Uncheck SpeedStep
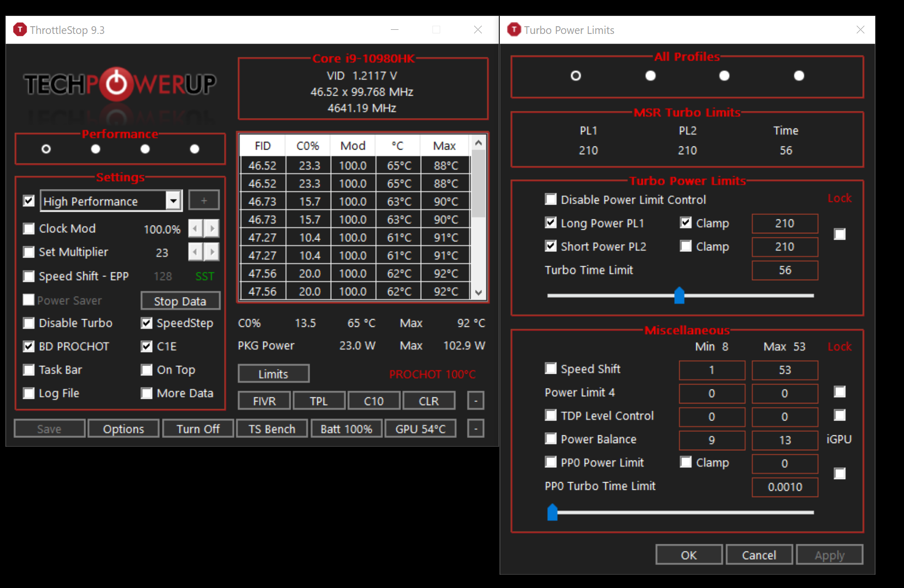The height and width of the screenshot is (588, 904). pyautogui.click(x=147, y=323)
